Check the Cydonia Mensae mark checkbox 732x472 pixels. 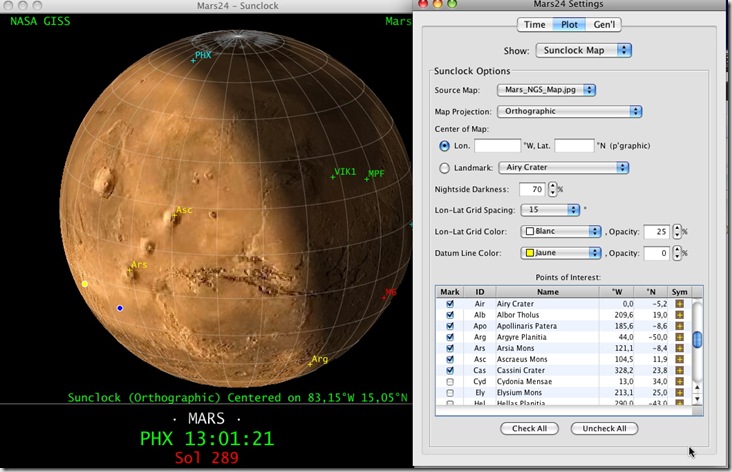pyautogui.click(x=450, y=381)
